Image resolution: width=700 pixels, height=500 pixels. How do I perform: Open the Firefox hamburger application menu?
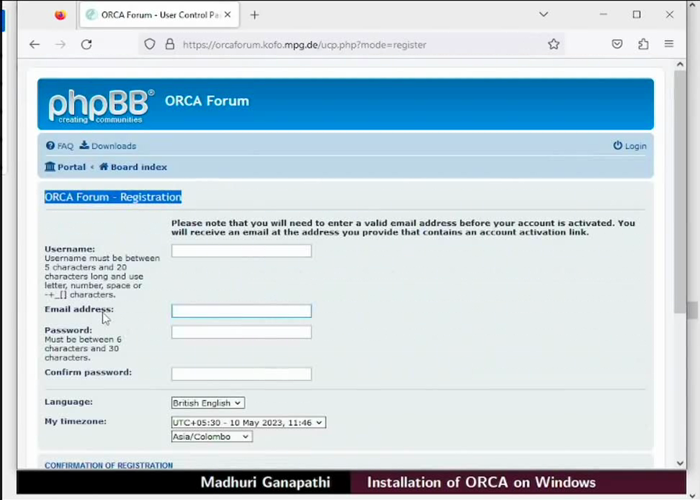[x=668, y=44]
